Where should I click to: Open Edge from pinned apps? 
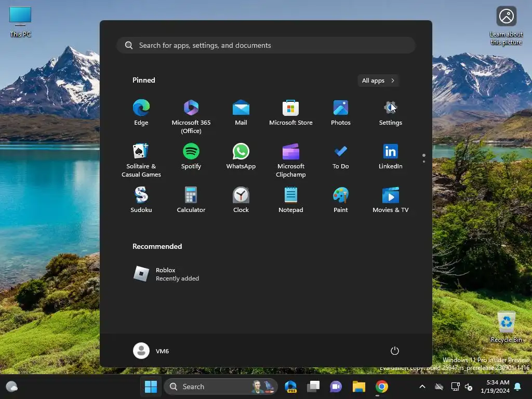[141, 113]
